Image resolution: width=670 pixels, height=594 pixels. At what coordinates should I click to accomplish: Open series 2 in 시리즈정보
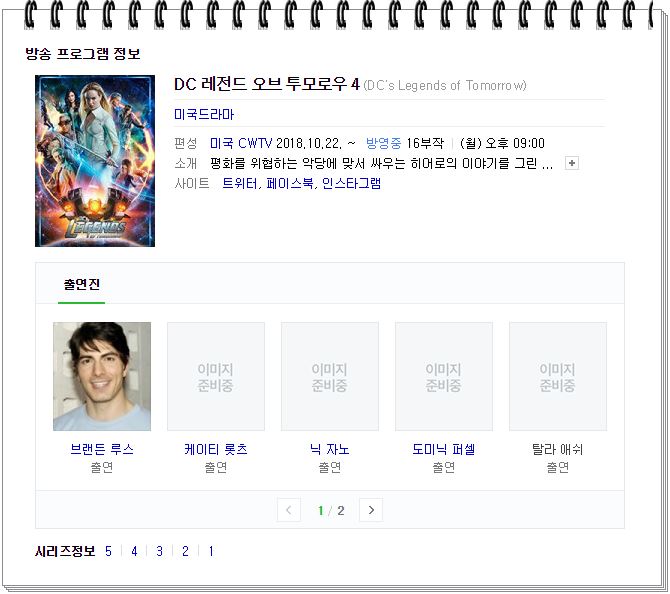point(185,551)
